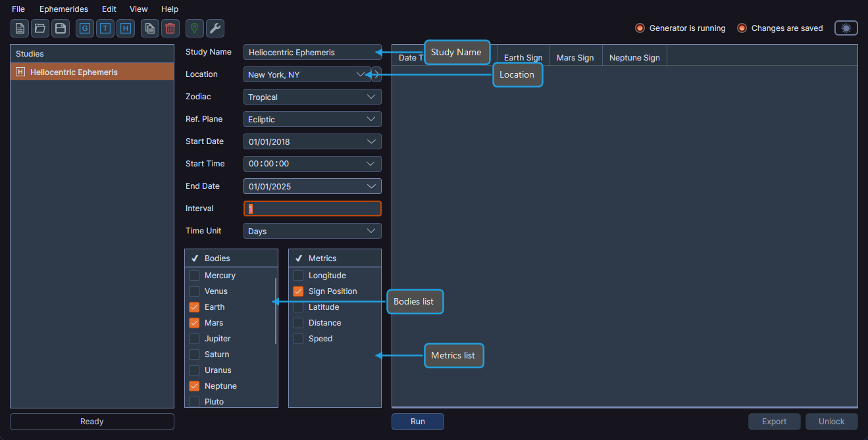Uncheck the Mars body
Image resolution: width=868 pixels, height=440 pixels.
[x=193, y=322]
